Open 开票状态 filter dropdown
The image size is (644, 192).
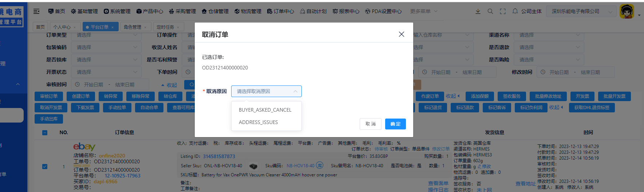coord(106,72)
